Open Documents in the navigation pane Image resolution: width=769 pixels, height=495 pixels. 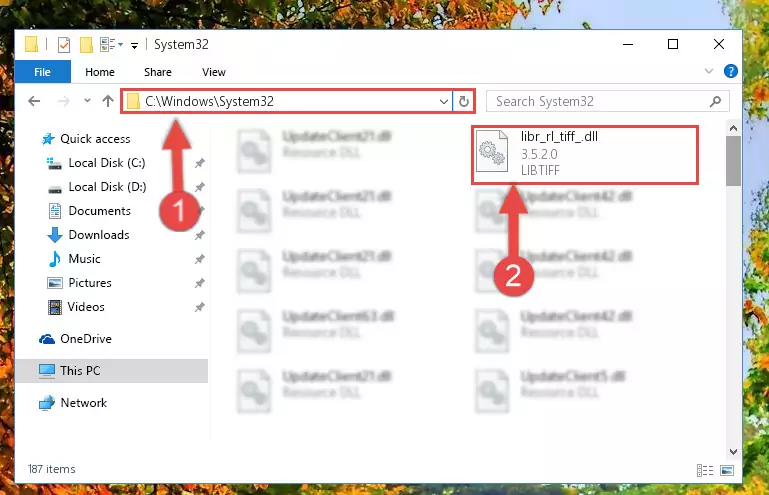[100, 211]
